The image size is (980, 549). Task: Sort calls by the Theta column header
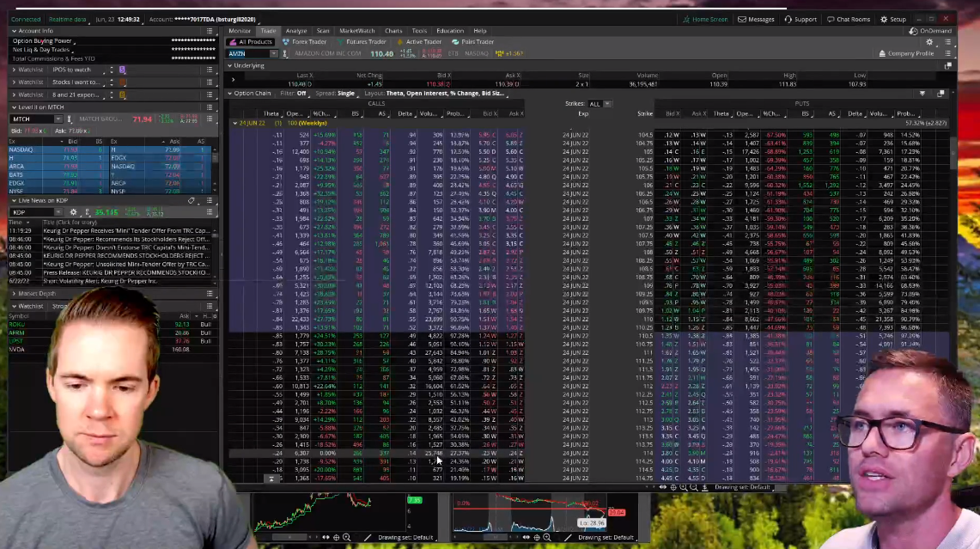tap(271, 113)
